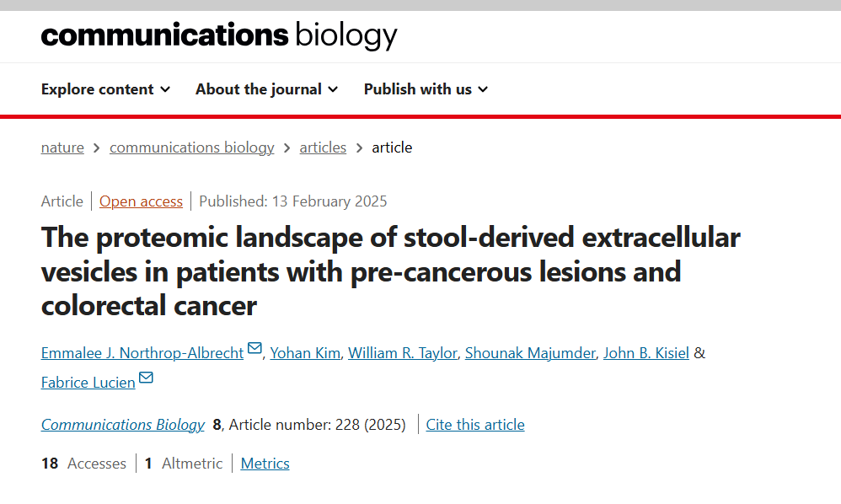The width and height of the screenshot is (841, 504).
Task: Click the article title heading
Action: coord(390,271)
